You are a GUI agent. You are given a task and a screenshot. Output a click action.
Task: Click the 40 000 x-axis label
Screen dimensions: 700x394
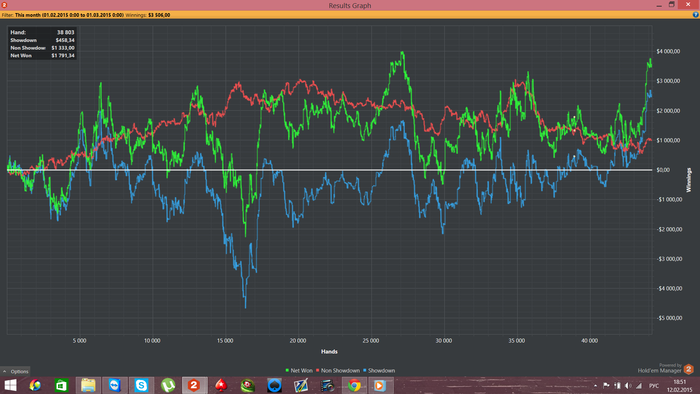589,340
